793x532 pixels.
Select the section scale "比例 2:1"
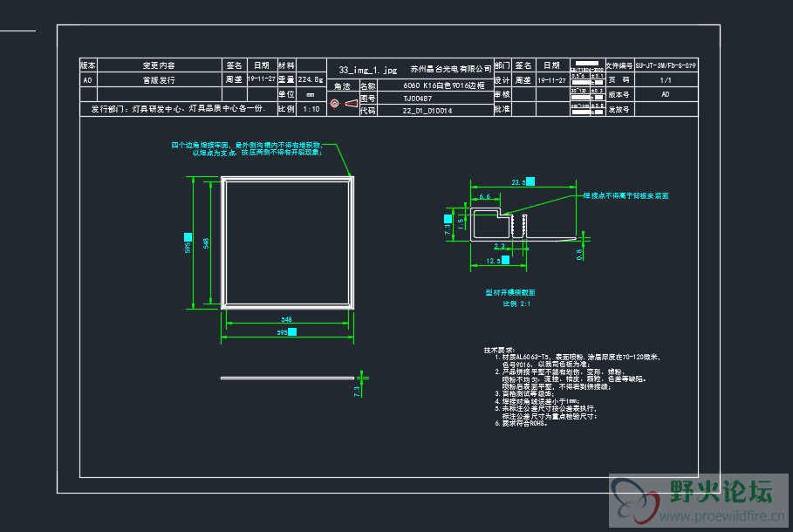(x=516, y=304)
